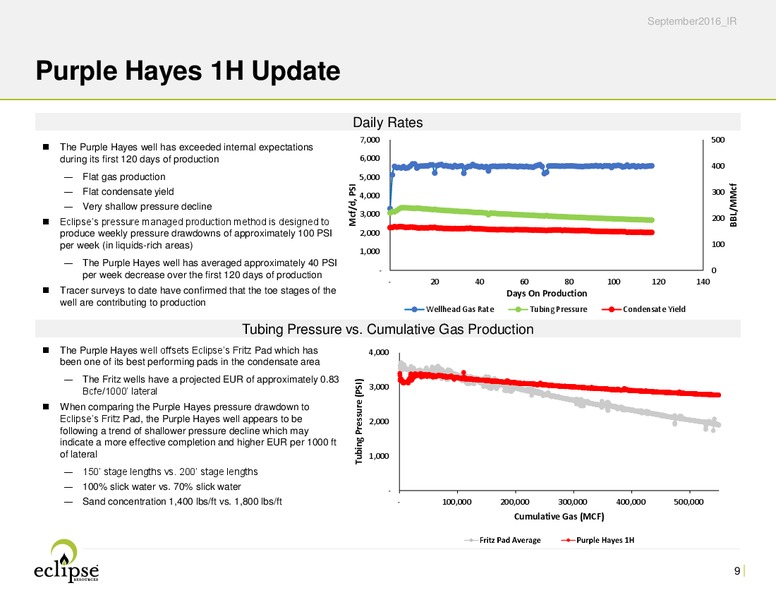Click the 'Eclipse's pressure managed production method' bullet
This screenshot has width=776, height=600.
(196, 234)
